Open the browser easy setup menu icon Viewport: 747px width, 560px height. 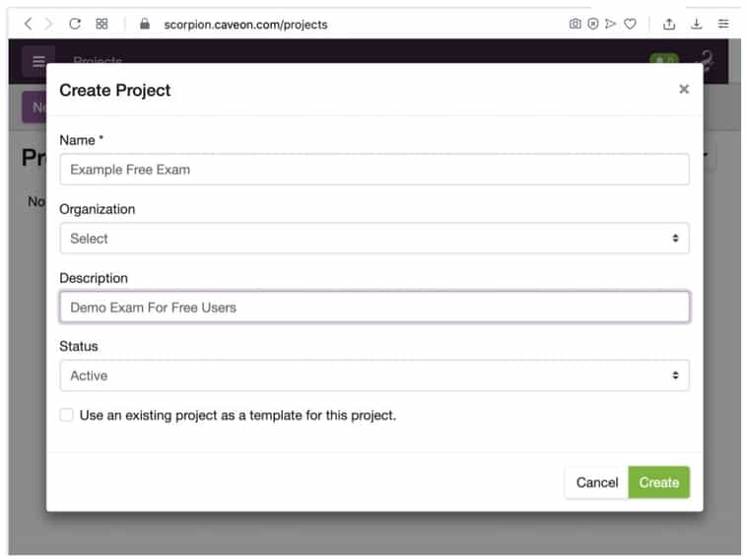coord(724,24)
